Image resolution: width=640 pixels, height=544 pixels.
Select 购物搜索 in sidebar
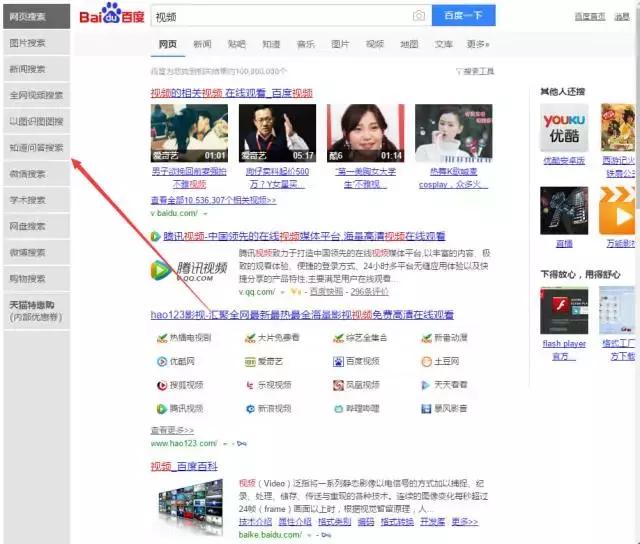coord(36,278)
